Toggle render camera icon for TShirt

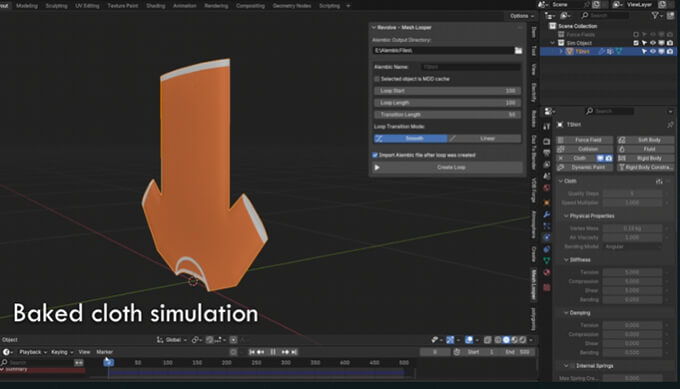[670, 52]
